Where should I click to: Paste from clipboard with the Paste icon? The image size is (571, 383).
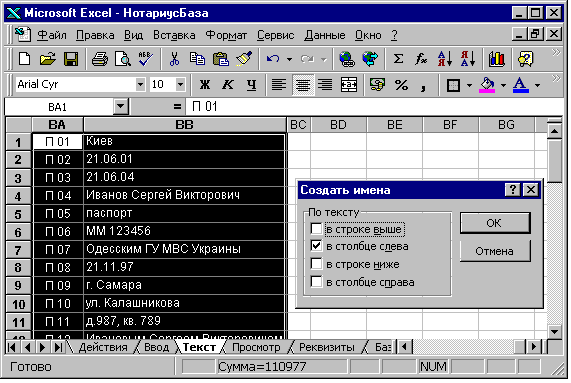click(221, 59)
